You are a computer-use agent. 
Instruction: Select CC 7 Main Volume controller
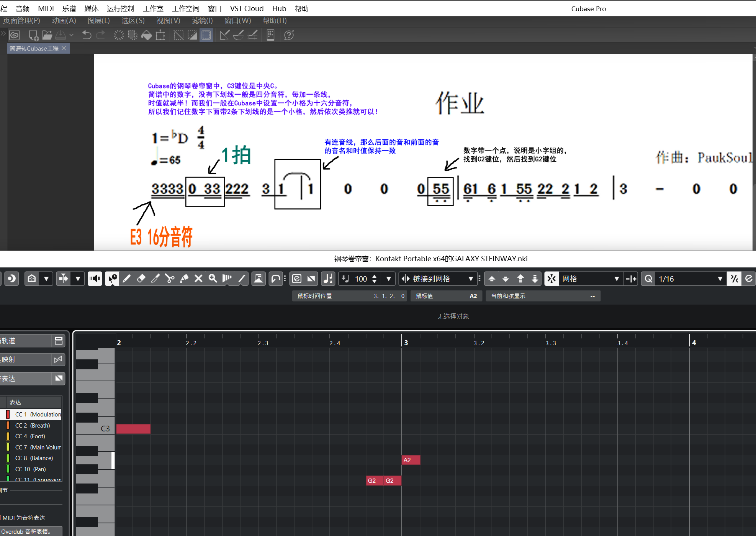click(x=38, y=447)
